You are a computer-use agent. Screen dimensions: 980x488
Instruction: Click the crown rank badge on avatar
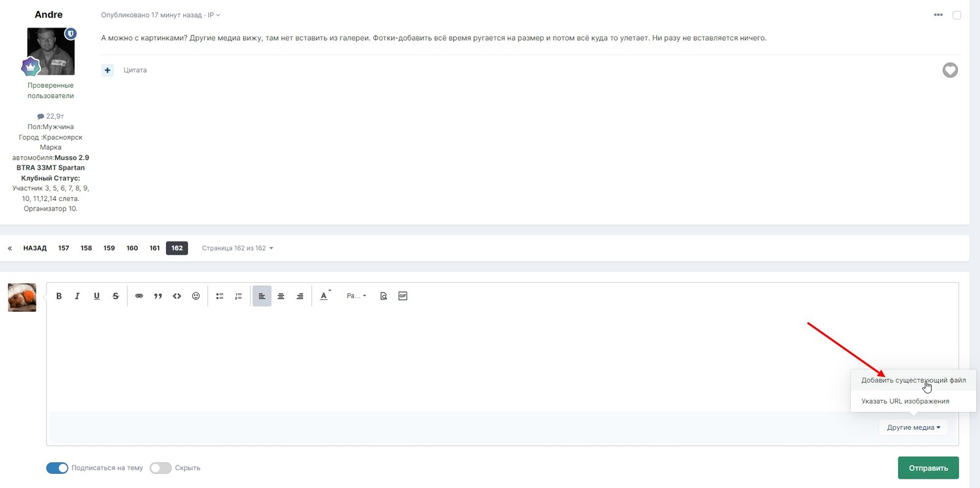click(x=31, y=66)
